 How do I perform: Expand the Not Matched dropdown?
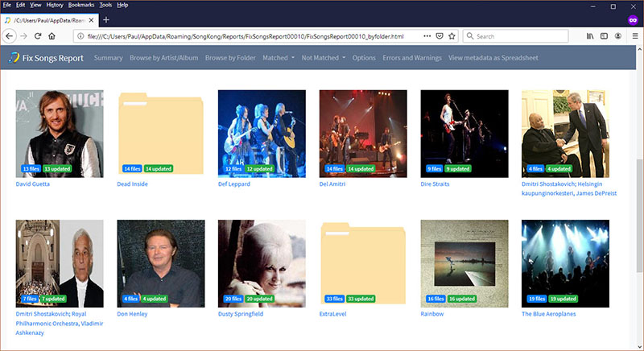pyautogui.click(x=324, y=58)
